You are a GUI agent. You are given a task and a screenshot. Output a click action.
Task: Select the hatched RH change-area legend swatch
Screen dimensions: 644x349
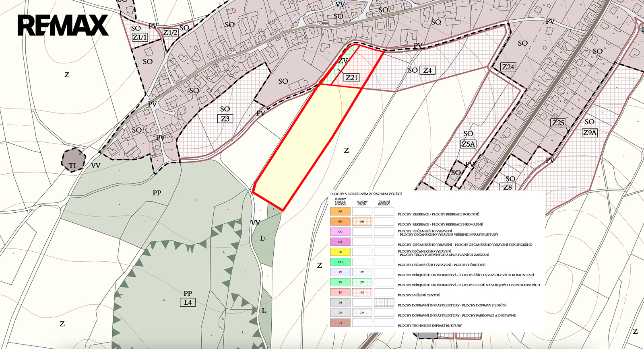[362, 222]
